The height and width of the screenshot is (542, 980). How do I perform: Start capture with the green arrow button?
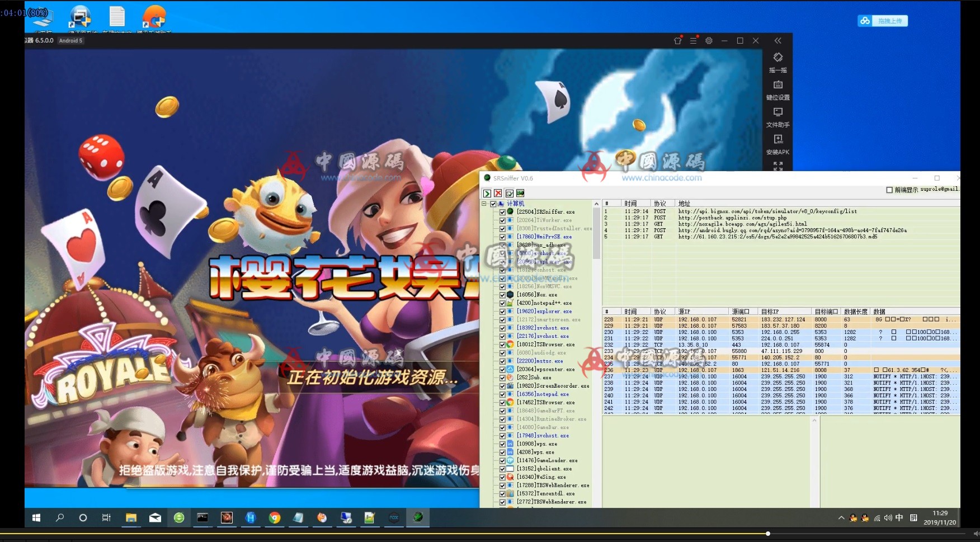[487, 194]
